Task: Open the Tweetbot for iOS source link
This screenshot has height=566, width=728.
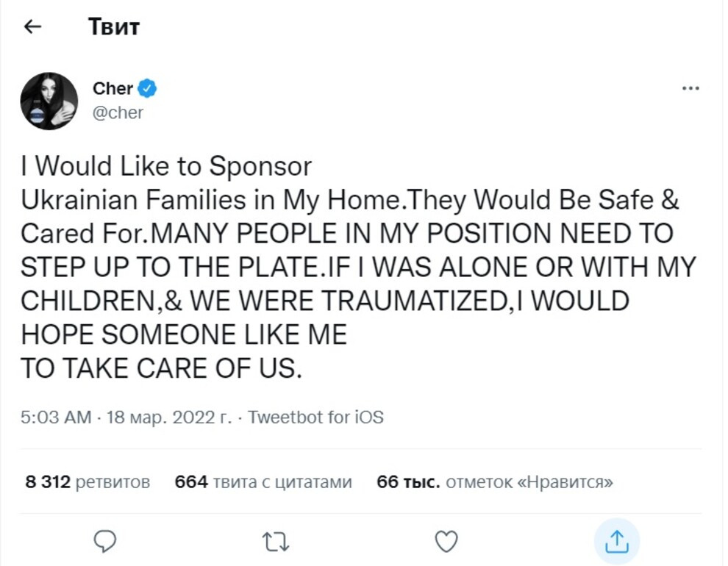Action: [316, 418]
